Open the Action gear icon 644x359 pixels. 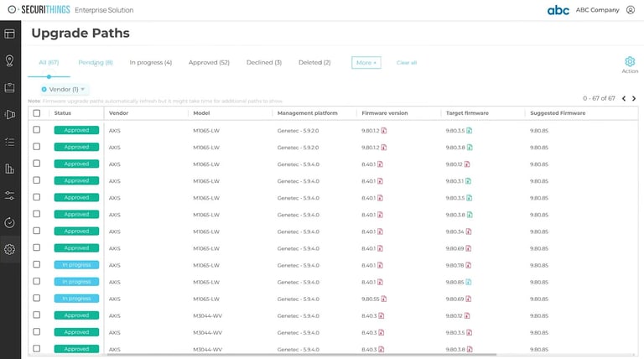(630, 61)
